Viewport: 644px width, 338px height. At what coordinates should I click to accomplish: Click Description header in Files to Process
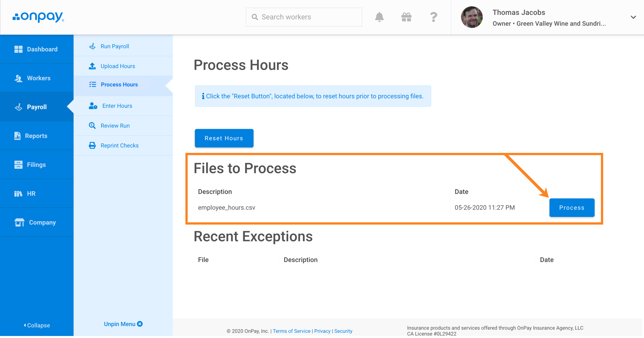coord(215,192)
